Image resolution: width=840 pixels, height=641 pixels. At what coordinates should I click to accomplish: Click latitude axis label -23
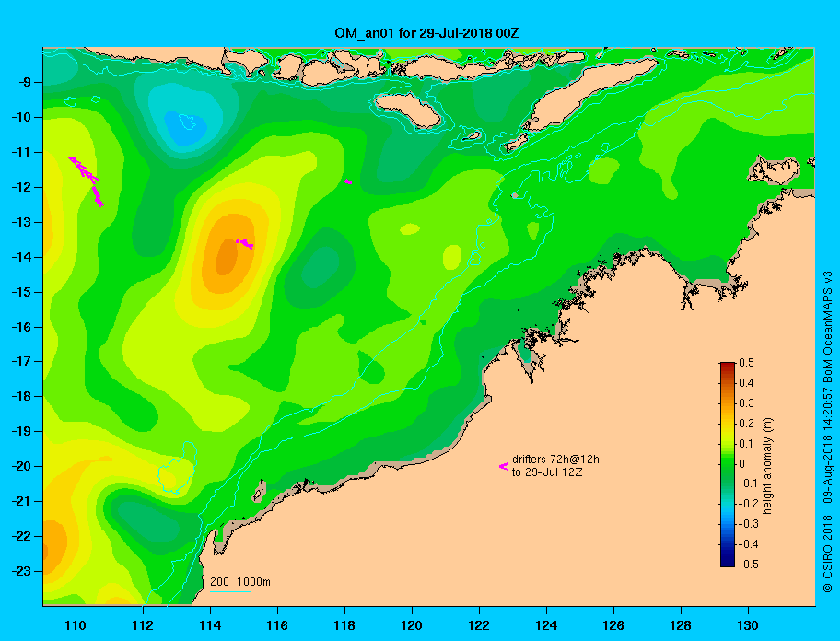20,571
